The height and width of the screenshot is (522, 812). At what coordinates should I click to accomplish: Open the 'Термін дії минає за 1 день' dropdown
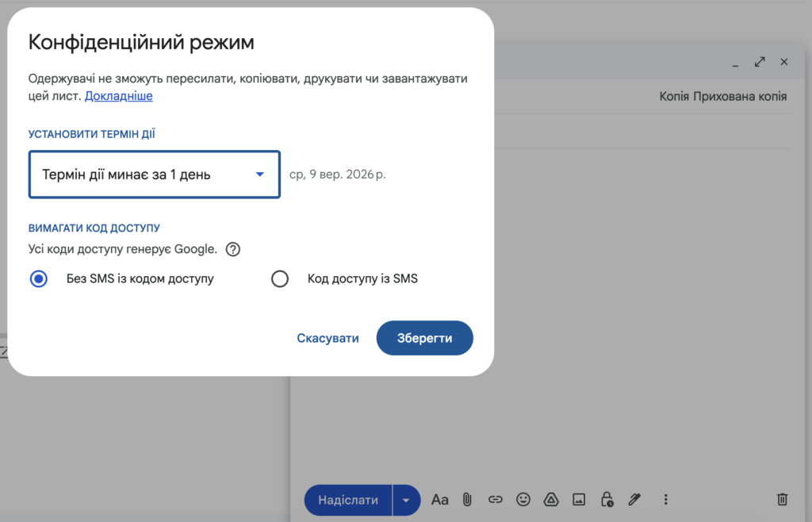pos(155,175)
